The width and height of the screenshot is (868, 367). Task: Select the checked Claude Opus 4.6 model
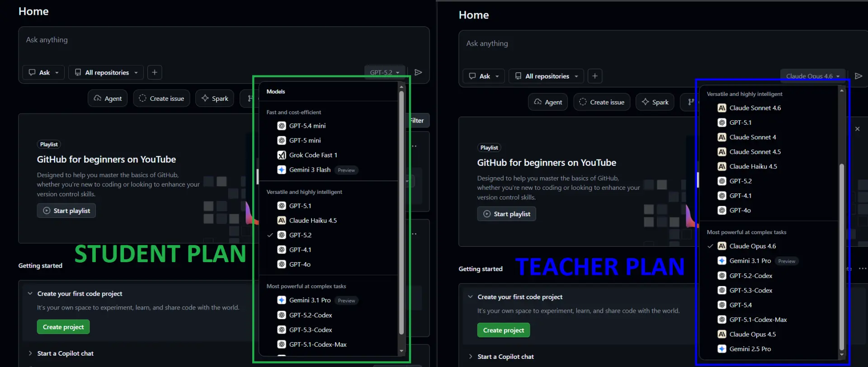coord(769,246)
